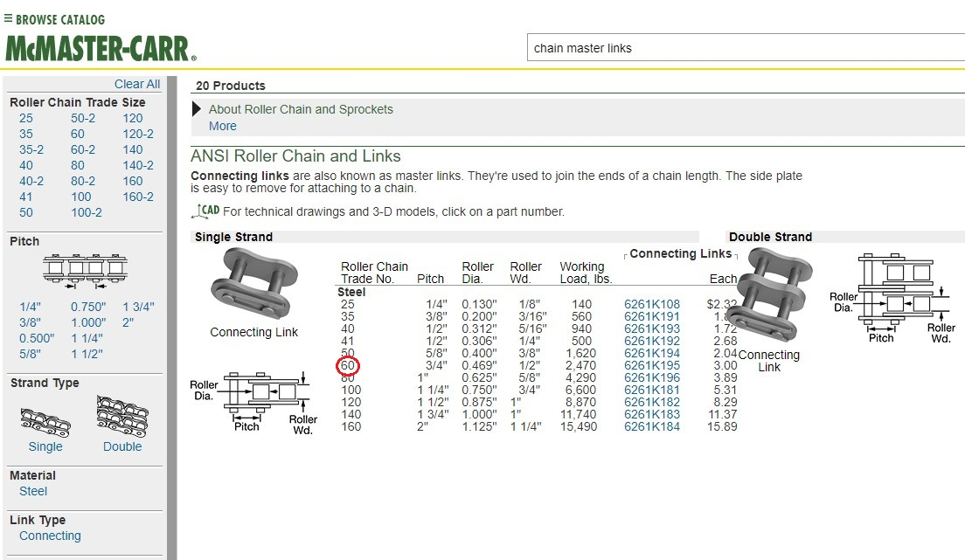Open part number 6261K181
The width and height of the screenshot is (965, 560).
[652, 390]
